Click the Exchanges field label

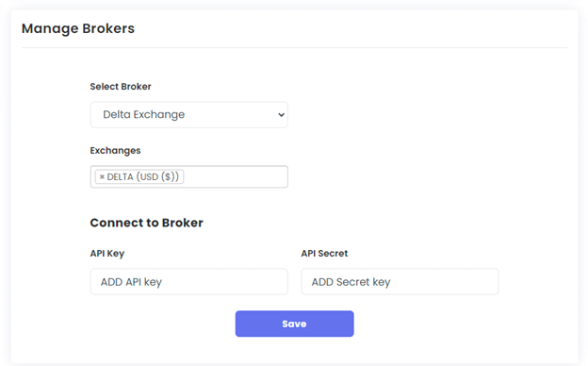click(x=115, y=151)
